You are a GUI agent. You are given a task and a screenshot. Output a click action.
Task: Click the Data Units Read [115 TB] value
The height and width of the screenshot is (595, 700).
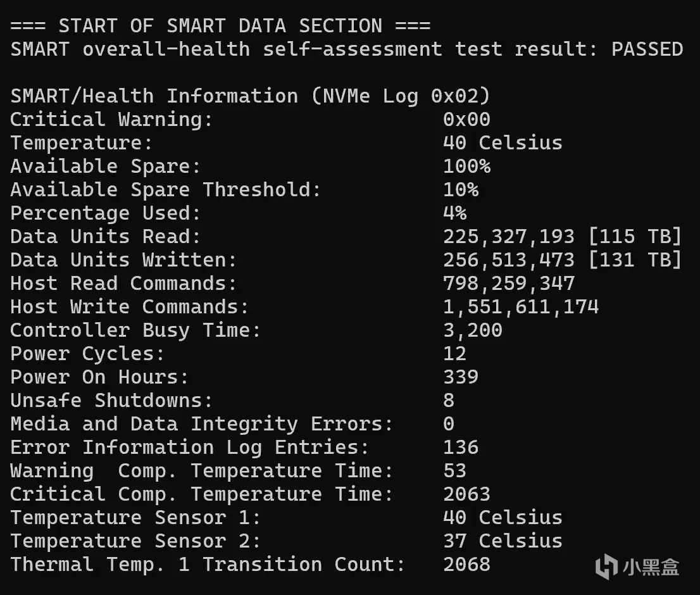[635, 237]
